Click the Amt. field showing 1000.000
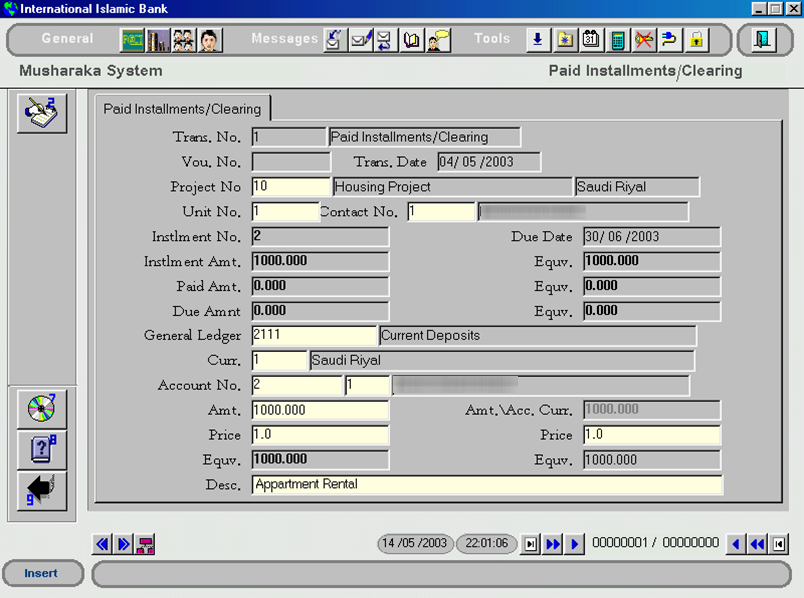The height and width of the screenshot is (598, 804). coord(319,410)
